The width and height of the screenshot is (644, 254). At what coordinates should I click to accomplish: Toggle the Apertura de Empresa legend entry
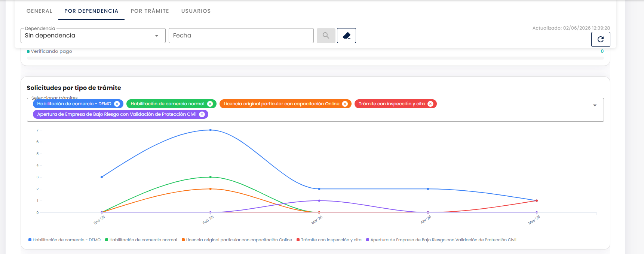click(441, 240)
